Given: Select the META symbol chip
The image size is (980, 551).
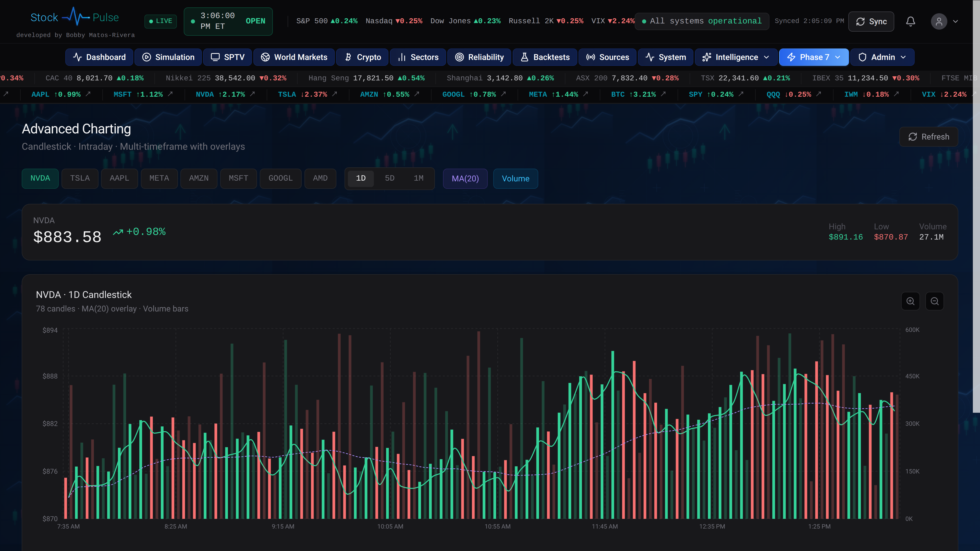Looking at the screenshot, I should (159, 178).
